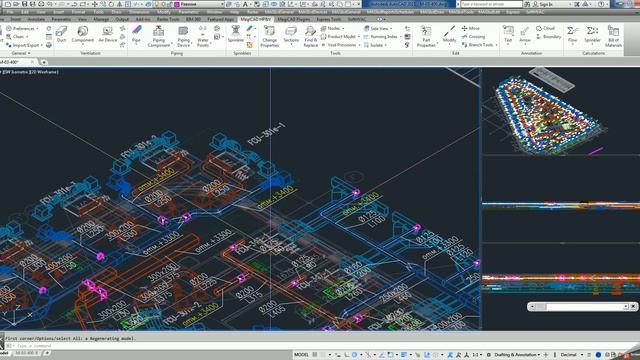
Task: Open the Piping Component tool
Action: (159, 36)
